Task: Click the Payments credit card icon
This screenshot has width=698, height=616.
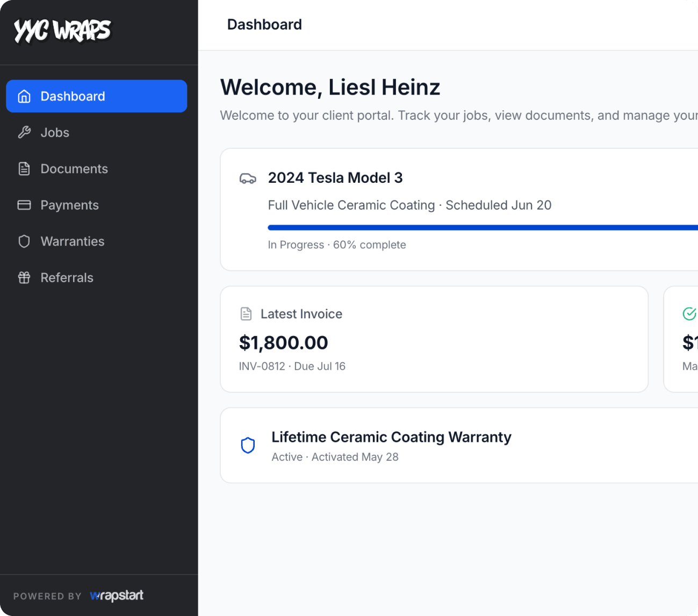Action: click(x=24, y=205)
